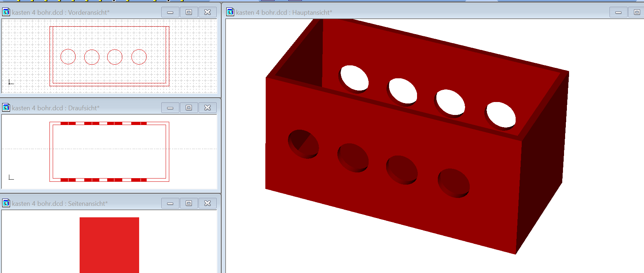Image resolution: width=644 pixels, height=273 pixels.
Task: Minimize the Seitenansicht view window
Action: [170, 203]
